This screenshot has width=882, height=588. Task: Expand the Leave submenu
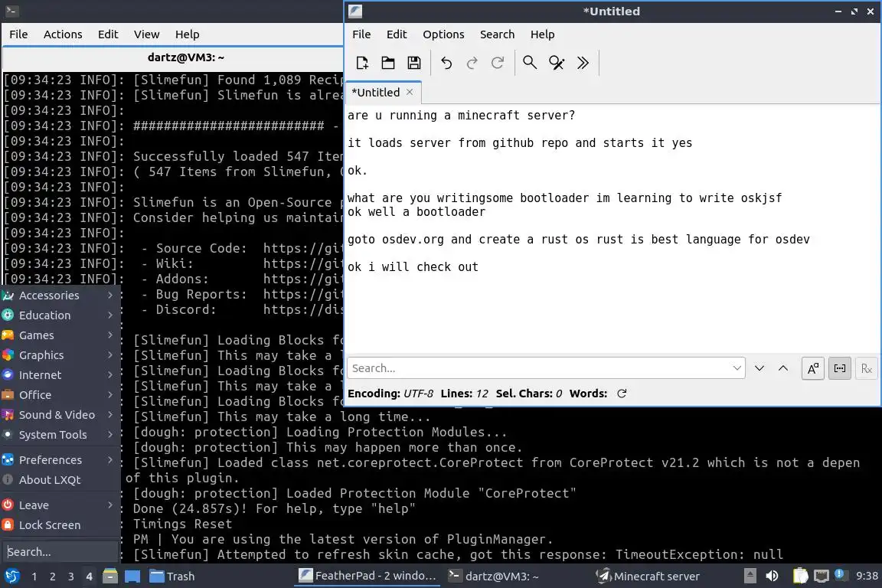click(x=60, y=505)
